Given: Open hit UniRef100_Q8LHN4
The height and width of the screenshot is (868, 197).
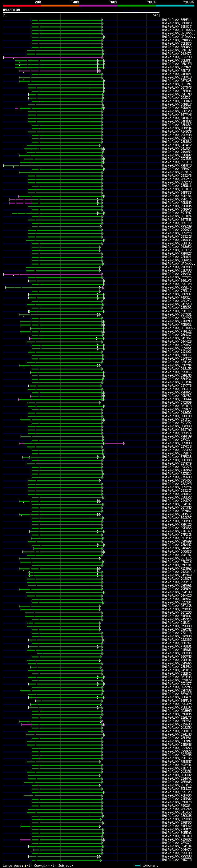Looking at the screenshot, I should pyautogui.click(x=176, y=61).
